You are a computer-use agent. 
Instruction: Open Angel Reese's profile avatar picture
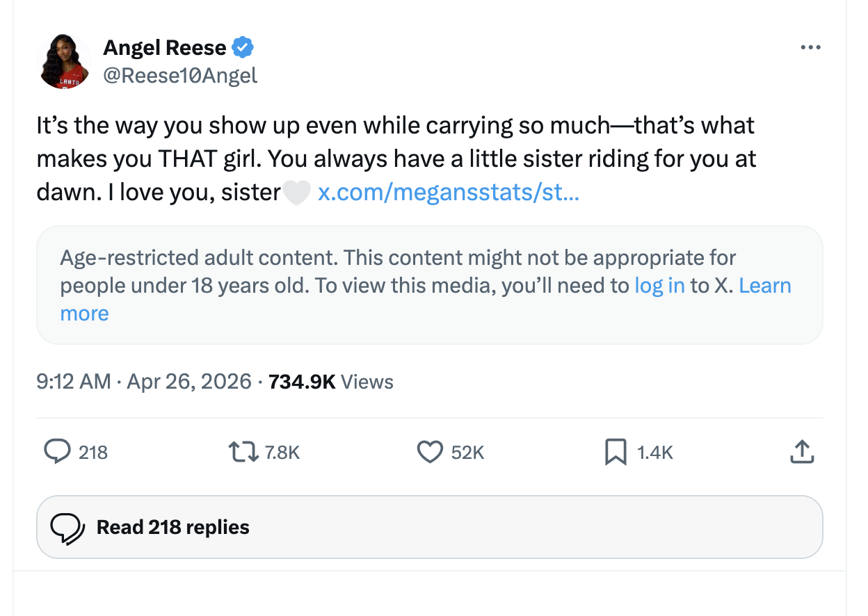65,62
